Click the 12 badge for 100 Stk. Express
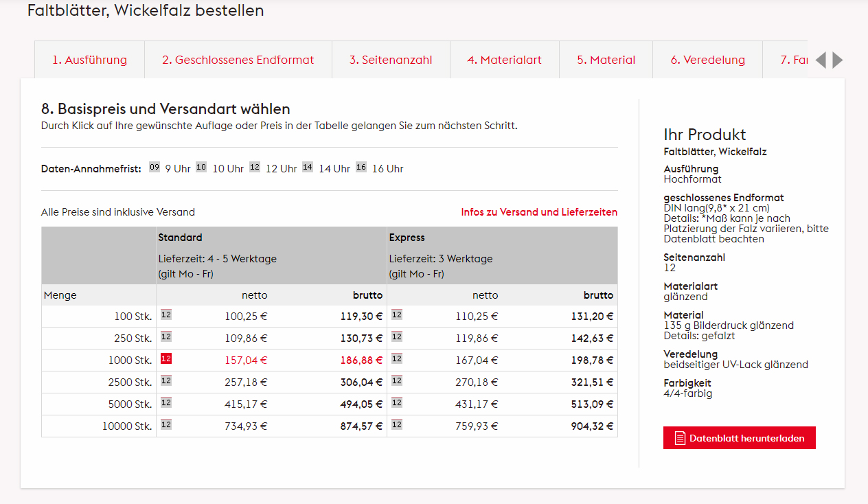The height and width of the screenshot is (504, 868). (x=396, y=315)
